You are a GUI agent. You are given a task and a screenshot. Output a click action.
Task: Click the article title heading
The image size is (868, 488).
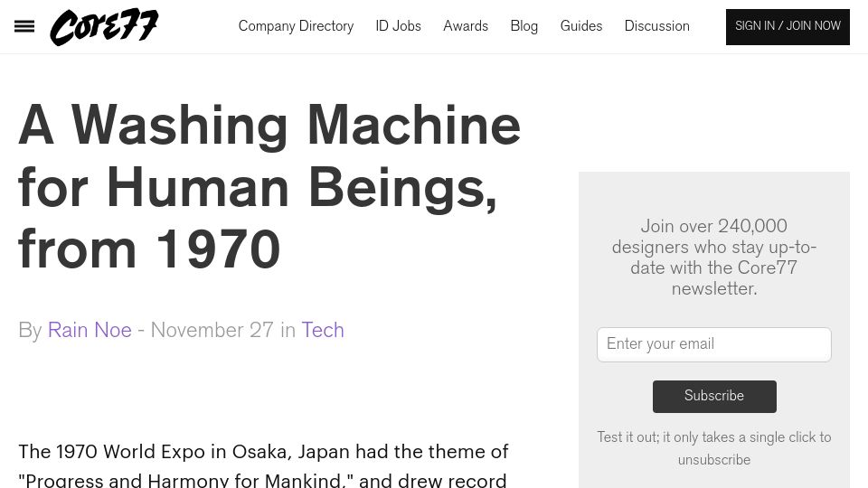(x=269, y=187)
